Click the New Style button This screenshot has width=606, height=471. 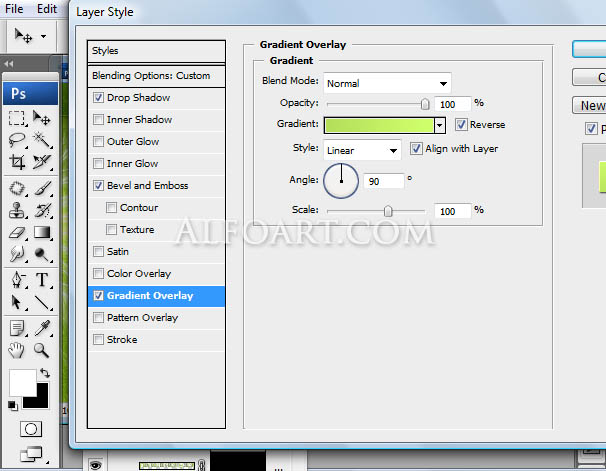click(x=589, y=105)
